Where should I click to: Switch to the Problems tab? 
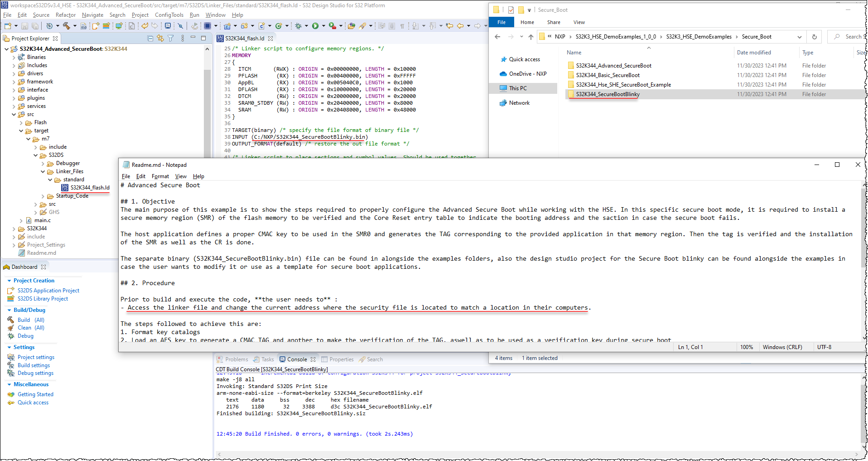click(236, 359)
